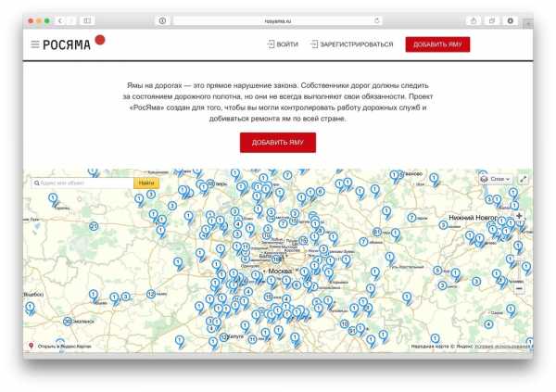Toggle the Safari sidebar
Viewport: 556px width, 392px height.
pos(87,20)
